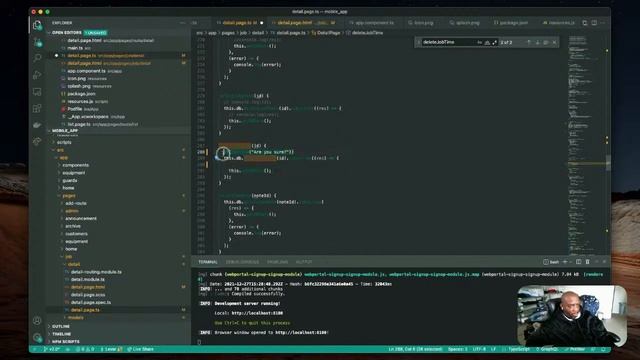Screen dimensions: 640x360
Task: Open the Manage gear menu
Action: (37, 338)
